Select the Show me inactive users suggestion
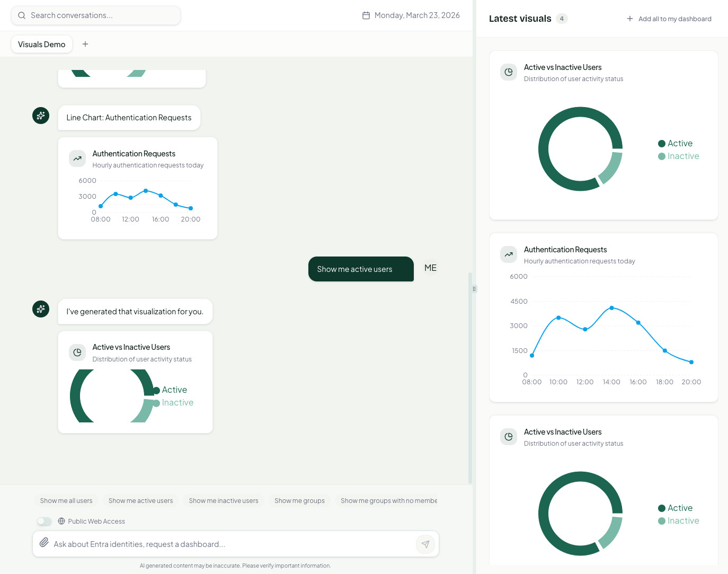The height and width of the screenshot is (574, 728). [x=223, y=500]
